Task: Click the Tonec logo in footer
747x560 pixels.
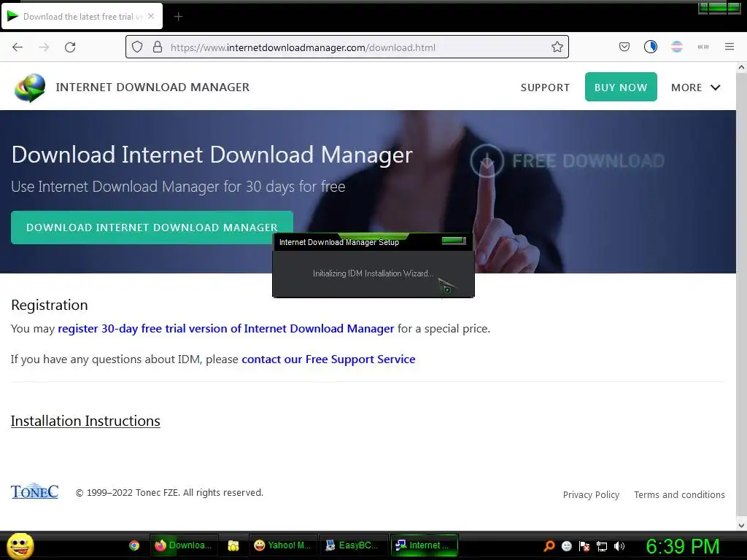Action: point(35,491)
